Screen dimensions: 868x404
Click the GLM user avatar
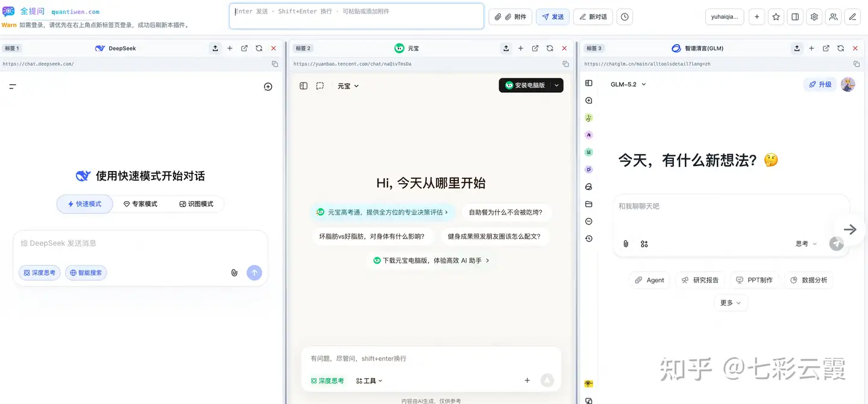(x=848, y=84)
